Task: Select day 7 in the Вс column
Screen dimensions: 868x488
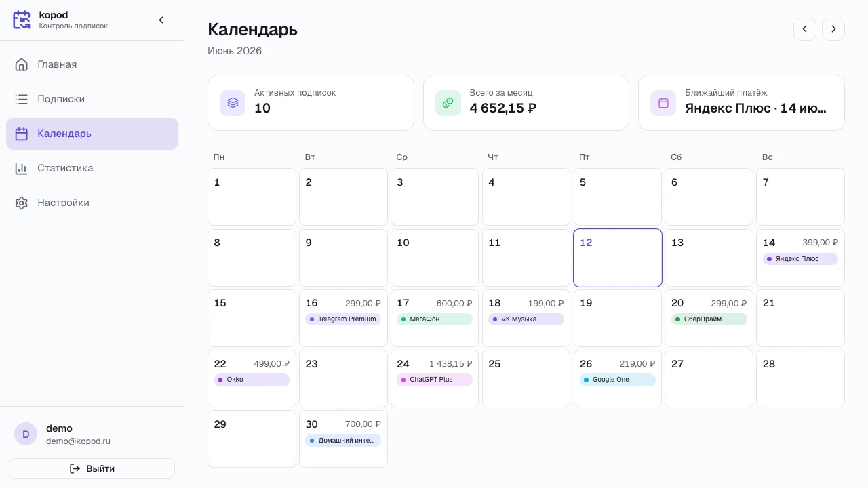Action: point(800,197)
